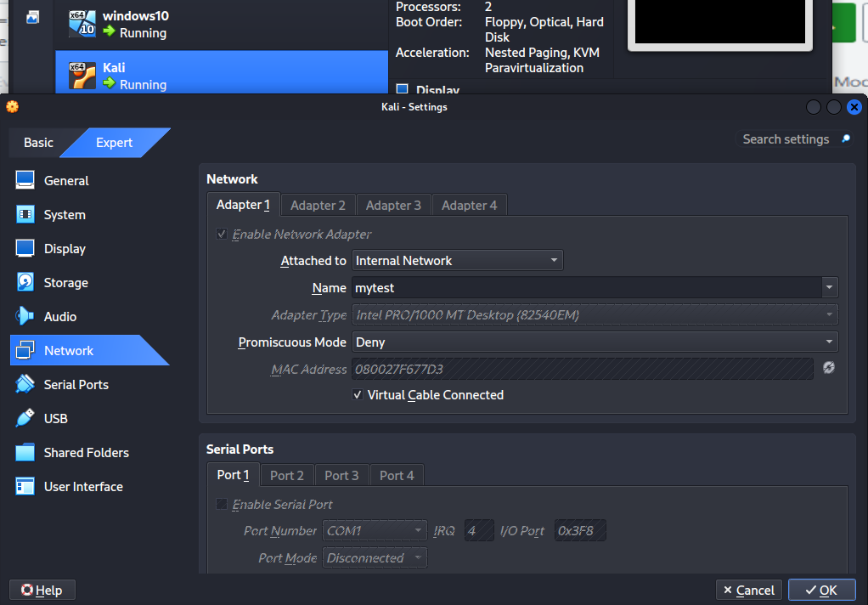Click the search magnifier icon in settings

845,139
